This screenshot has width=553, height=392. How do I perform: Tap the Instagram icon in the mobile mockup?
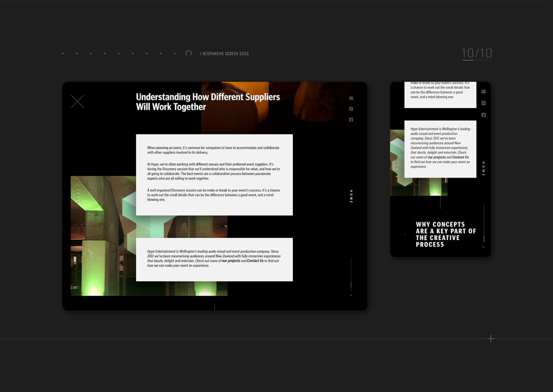[x=484, y=103]
